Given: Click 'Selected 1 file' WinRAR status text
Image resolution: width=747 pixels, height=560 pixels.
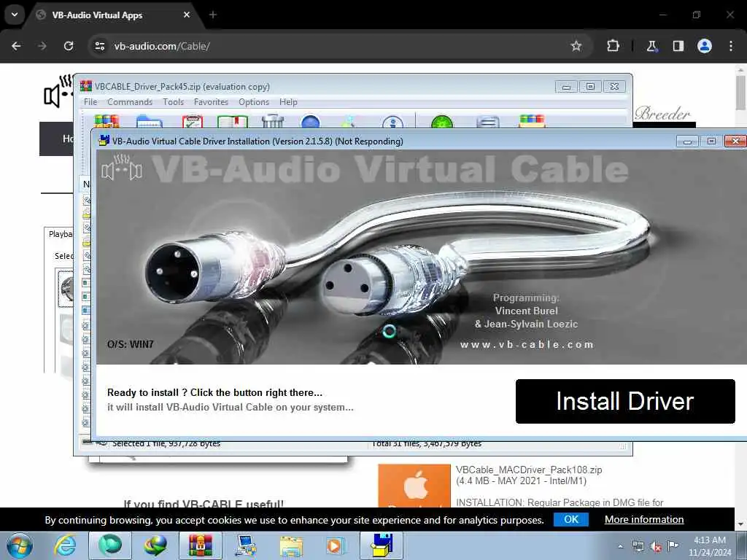Looking at the screenshot, I should pyautogui.click(x=166, y=444).
